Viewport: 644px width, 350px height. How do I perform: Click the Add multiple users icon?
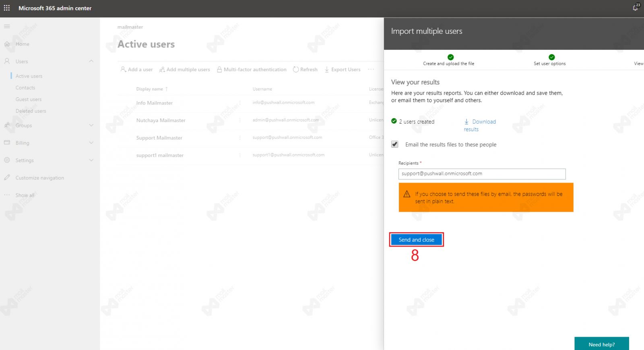click(162, 70)
